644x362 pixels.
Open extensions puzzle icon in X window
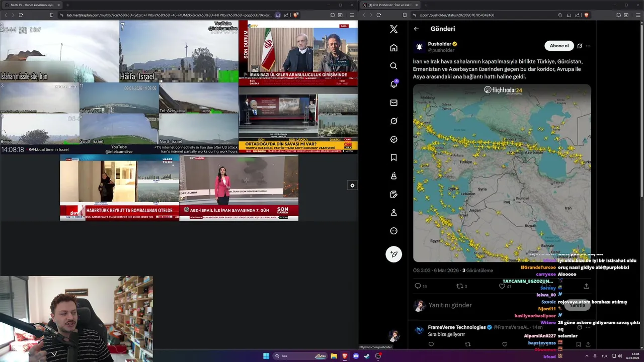coord(618,15)
